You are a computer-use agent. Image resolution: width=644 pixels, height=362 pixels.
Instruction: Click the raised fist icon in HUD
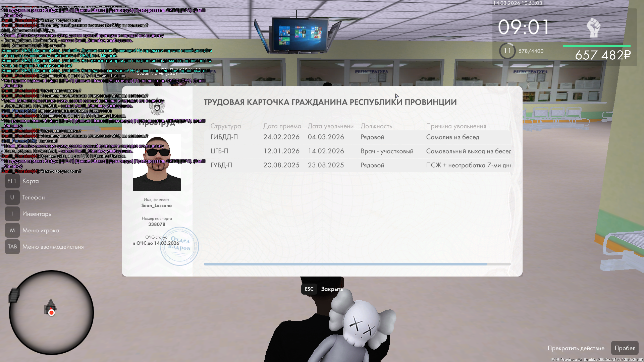click(x=593, y=27)
